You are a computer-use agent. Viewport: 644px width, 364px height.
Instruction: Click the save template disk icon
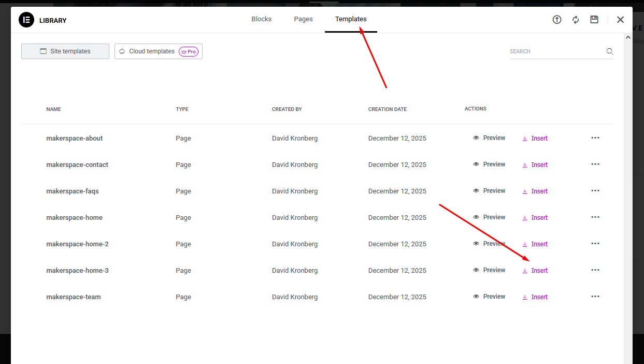click(594, 20)
